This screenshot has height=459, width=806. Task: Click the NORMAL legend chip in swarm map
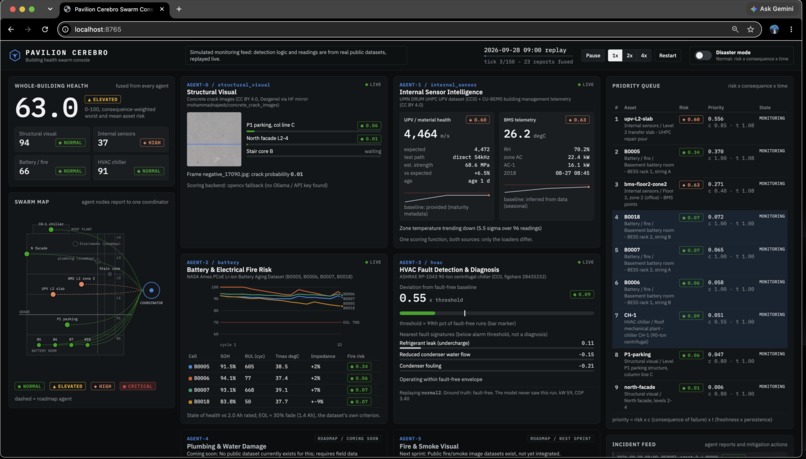coord(29,386)
